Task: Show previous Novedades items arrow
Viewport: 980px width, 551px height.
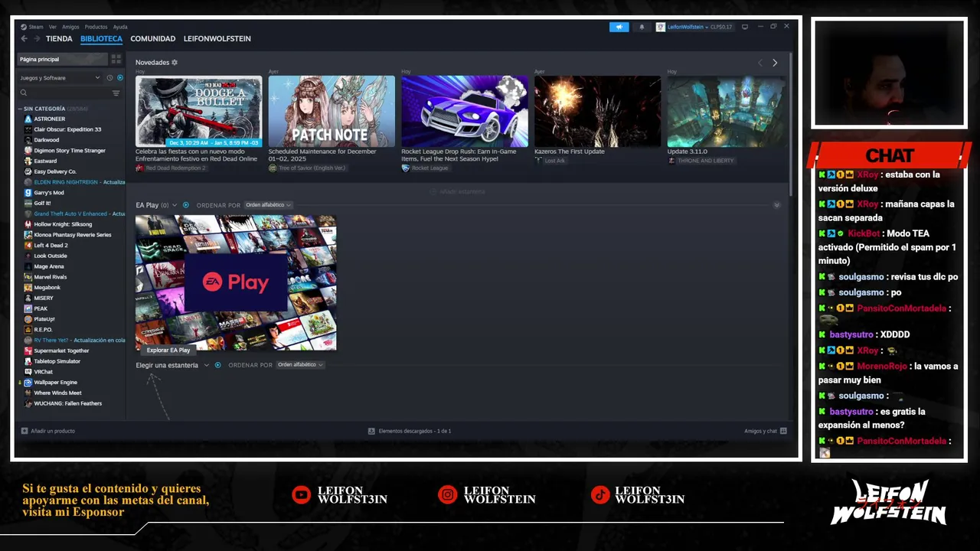Action: [759, 63]
